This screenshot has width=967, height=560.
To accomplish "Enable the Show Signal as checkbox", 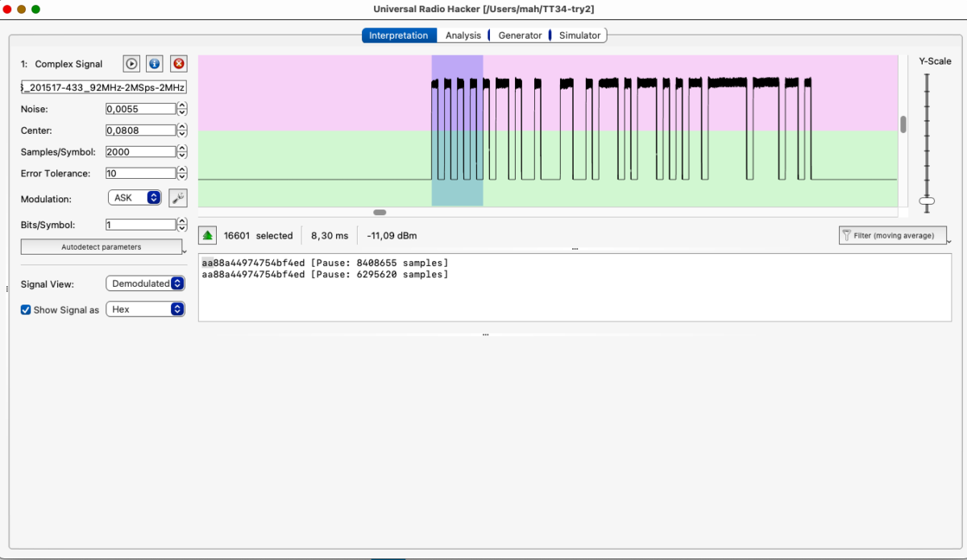I will (25, 309).
